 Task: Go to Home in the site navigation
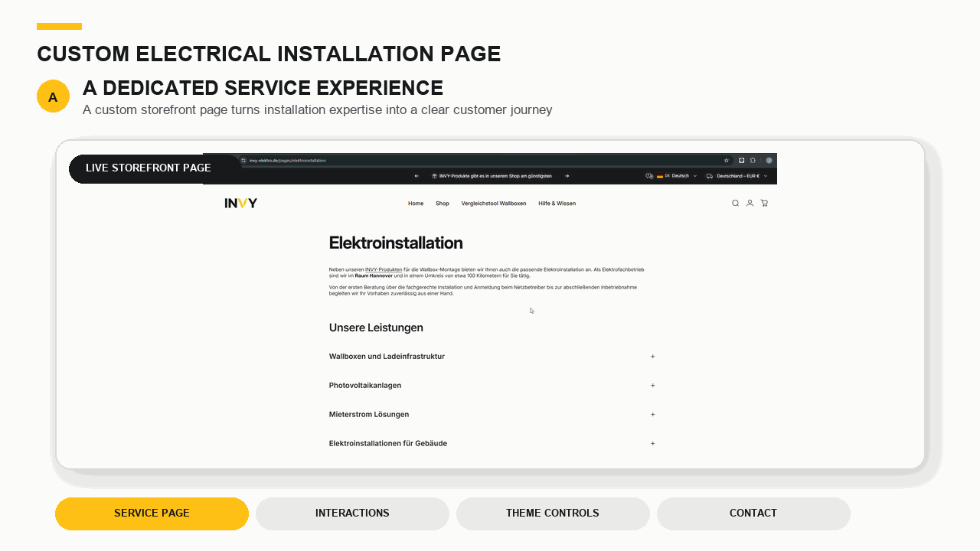point(416,204)
